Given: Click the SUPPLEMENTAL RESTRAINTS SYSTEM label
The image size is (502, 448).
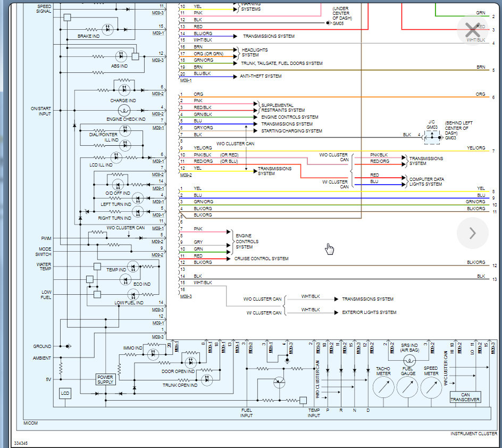Looking at the screenshot, I should pyautogui.click(x=283, y=107).
